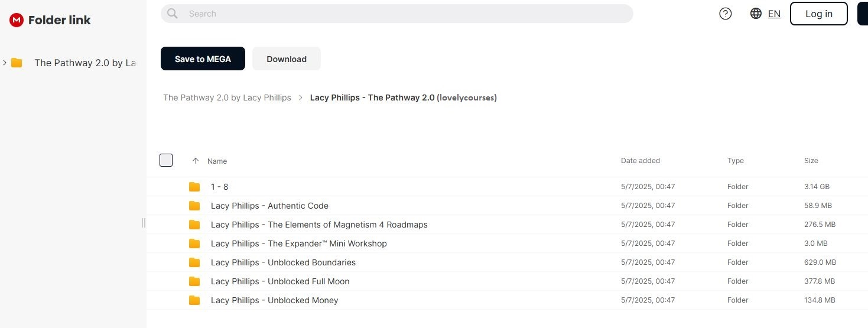
Task: Click the sidebar resize handle
Action: pyautogui.click(x=143, y=223)
